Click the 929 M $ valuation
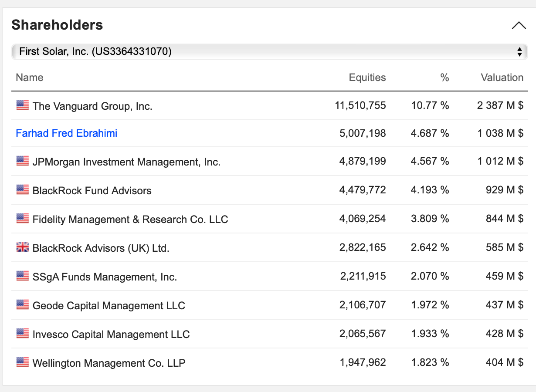536x392 pixels. coord(505,190)
